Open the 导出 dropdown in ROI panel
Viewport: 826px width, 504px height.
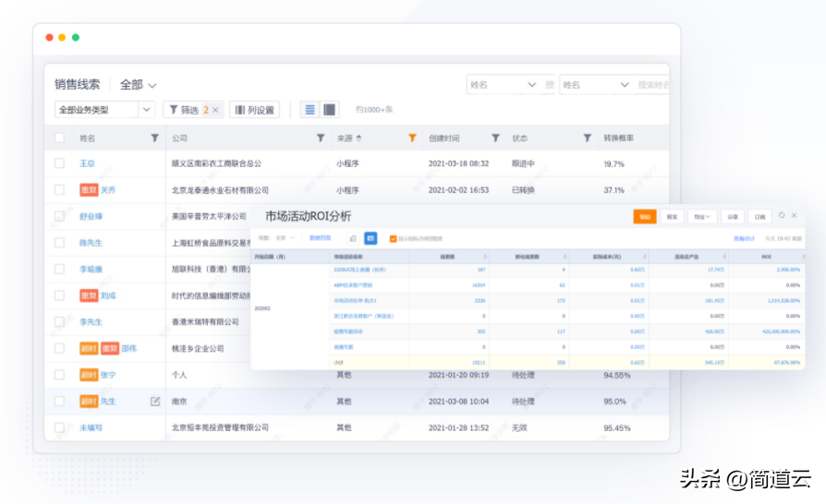coord(701,216)
